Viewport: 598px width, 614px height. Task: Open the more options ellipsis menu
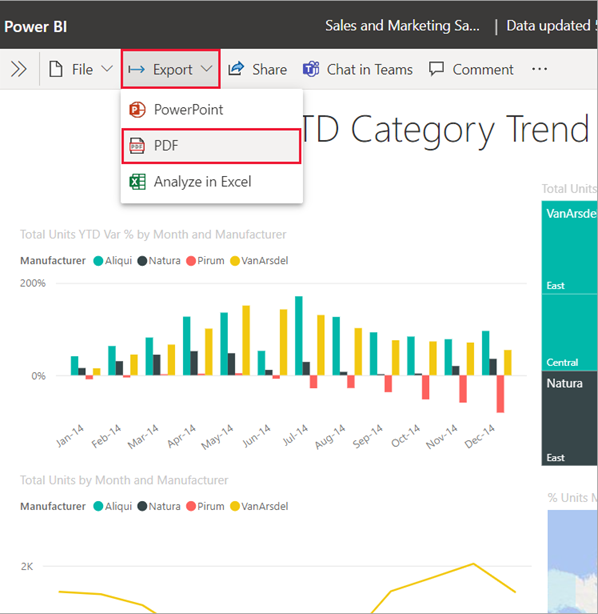(539, 69)
